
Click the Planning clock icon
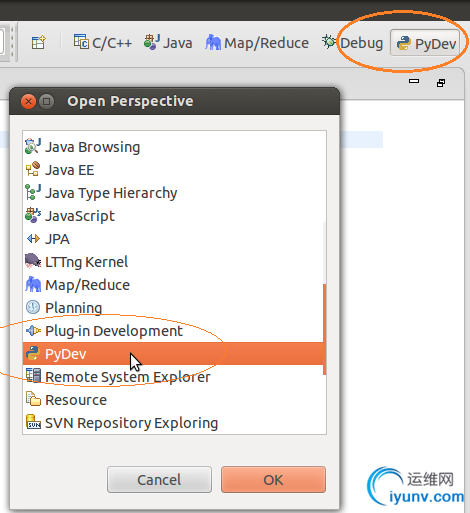(x=33, y=307)
